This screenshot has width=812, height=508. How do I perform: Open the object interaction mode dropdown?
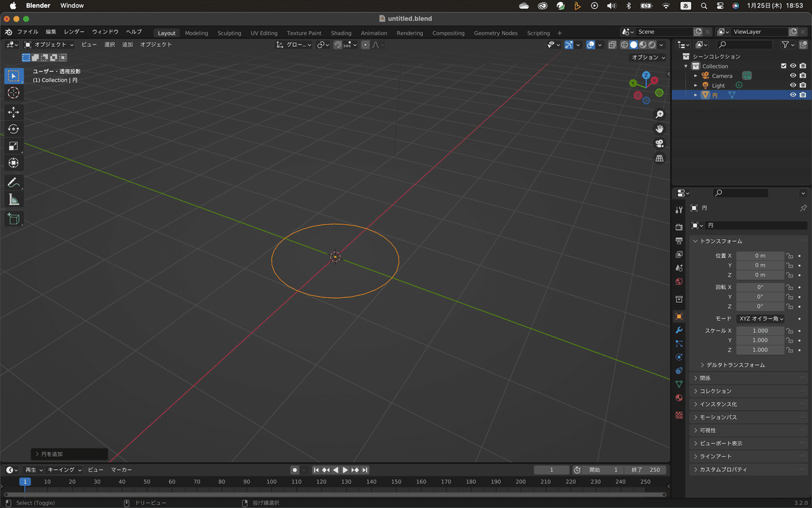(49, 45)
